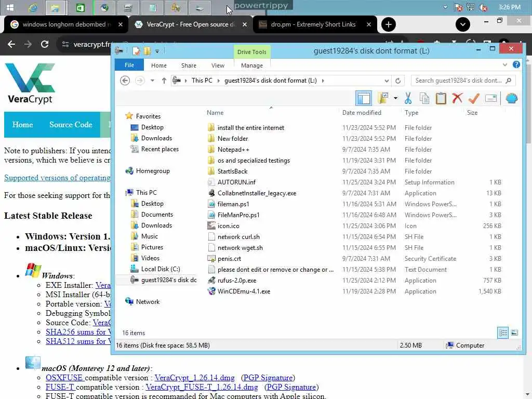Open the Customize Quick Access Toolbar dropdown

pos(157,51)
